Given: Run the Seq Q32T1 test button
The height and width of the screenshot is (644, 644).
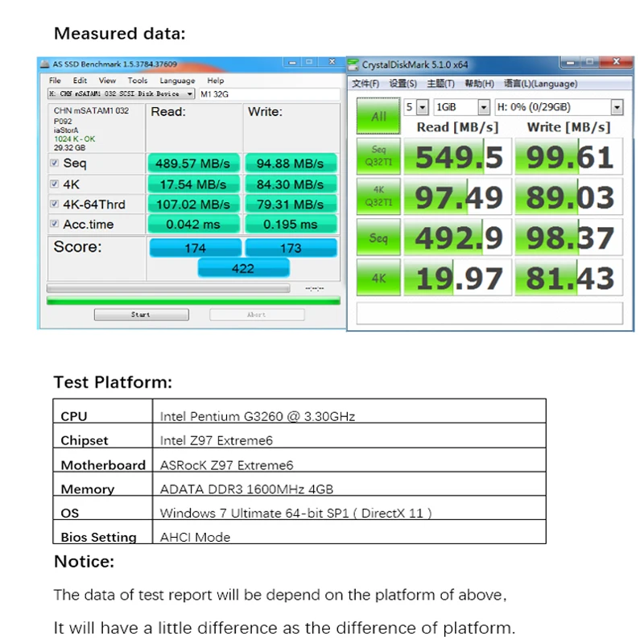Looking at the screenshot, I should click(x=378, y=156).
